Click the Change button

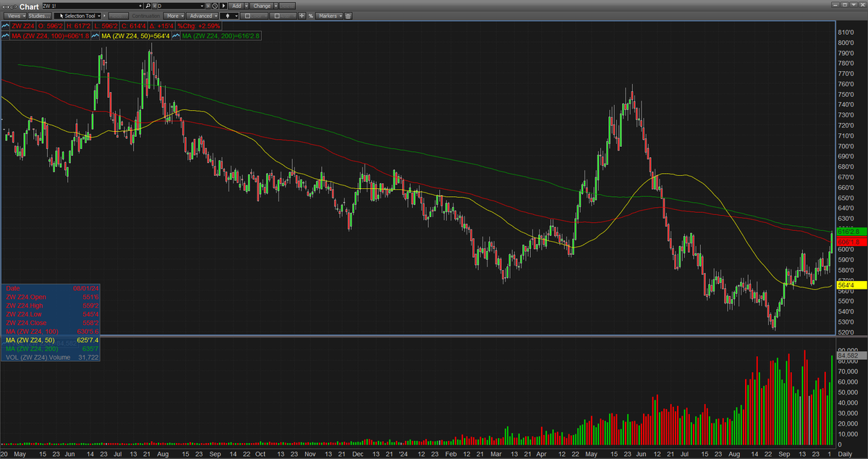point(262,6)
